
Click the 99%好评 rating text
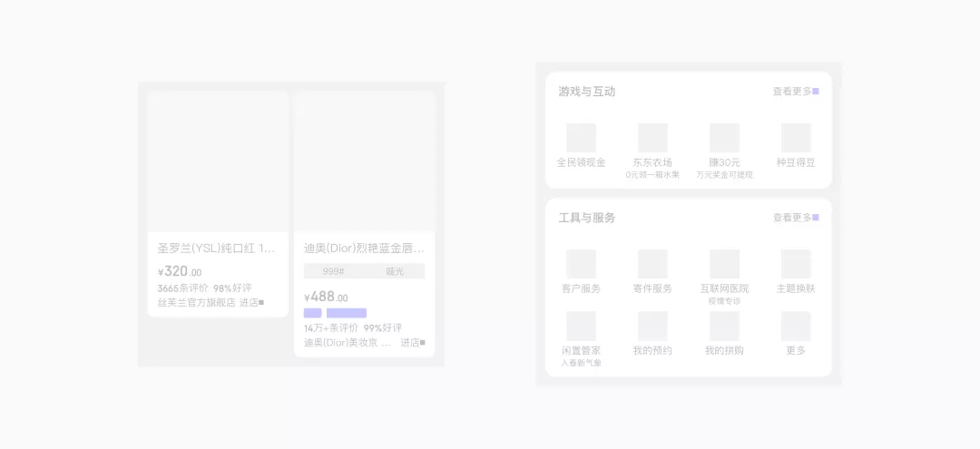(383, 327)
